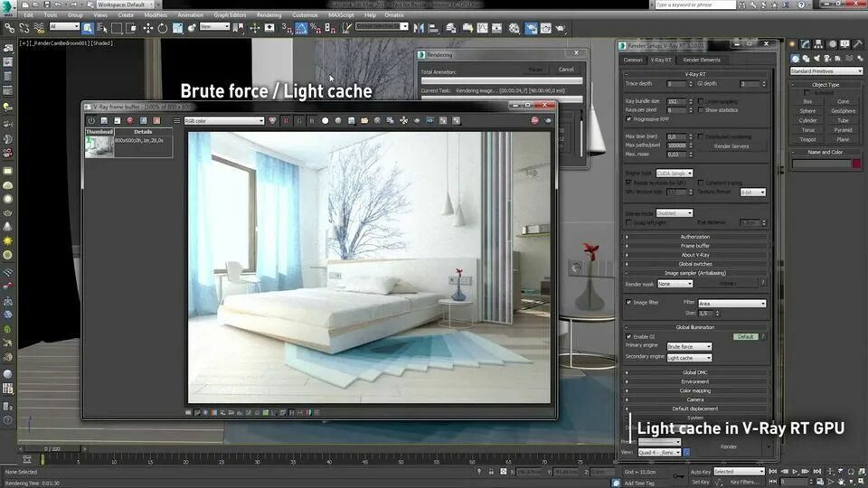Viewport: 868px width, 488px height.
Task: Click the Trace depth input field
Action: tap(676, 83)
